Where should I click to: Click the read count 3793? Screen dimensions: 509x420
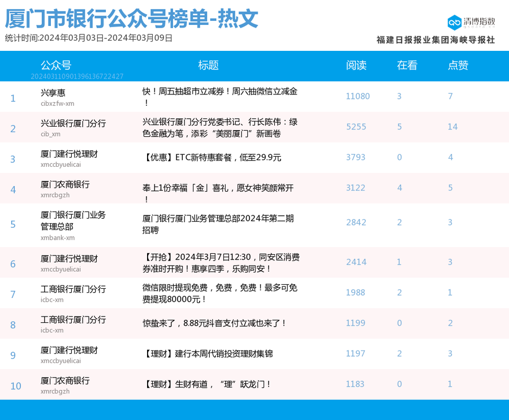click(356, 157)
